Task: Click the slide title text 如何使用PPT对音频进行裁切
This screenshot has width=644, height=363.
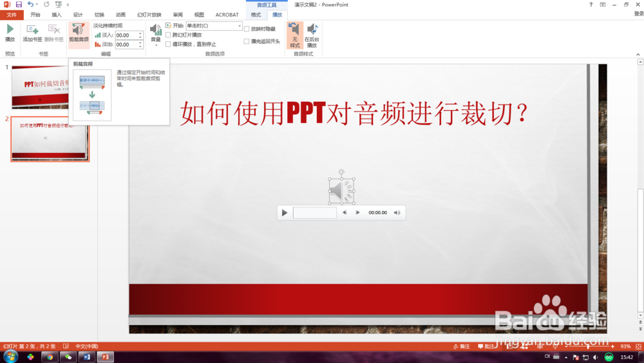Action: tap(354, 113)
